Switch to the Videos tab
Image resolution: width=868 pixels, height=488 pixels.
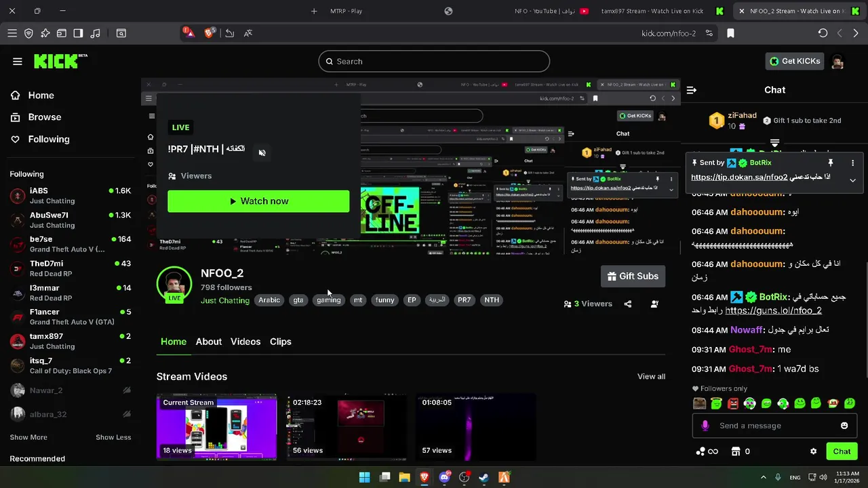pos(245,342)
